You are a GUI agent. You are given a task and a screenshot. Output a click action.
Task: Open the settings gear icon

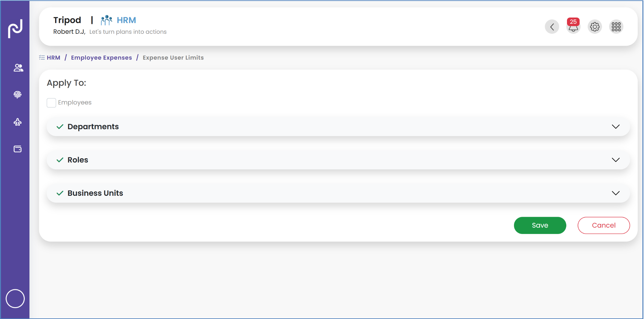click(x=595, y=27)
